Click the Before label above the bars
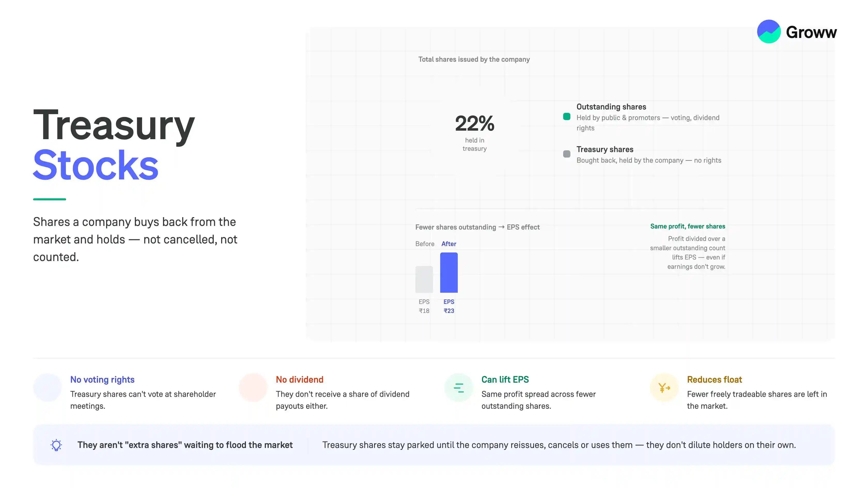868x488 pixels. (424, 244)
